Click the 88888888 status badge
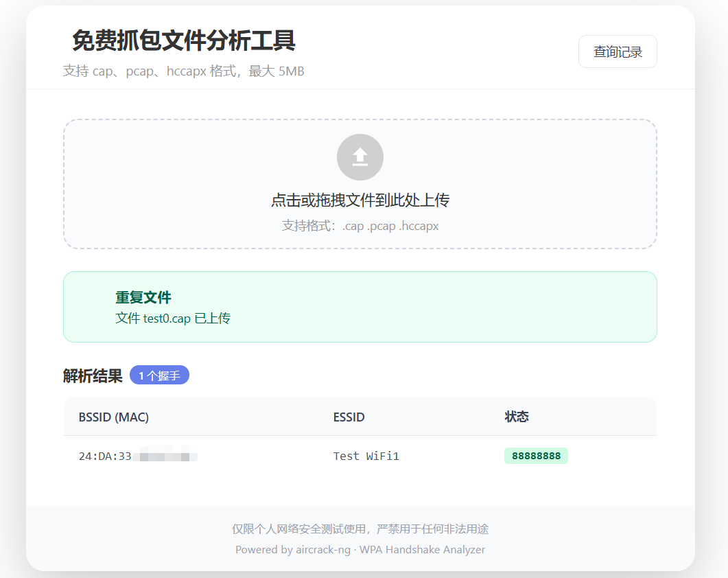This screenshot has height=578, width=728. [x=537, y=456]
